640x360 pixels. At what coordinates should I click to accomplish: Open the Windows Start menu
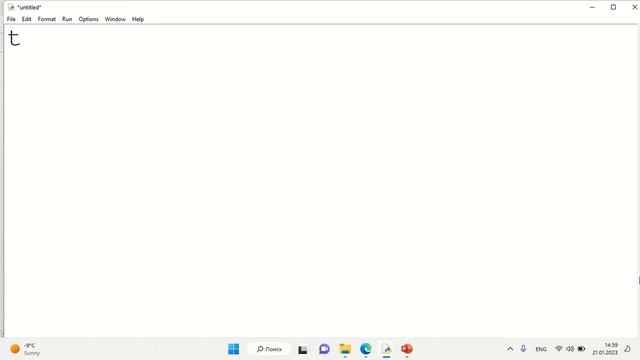pyautogui.click(x=233, y=349)
